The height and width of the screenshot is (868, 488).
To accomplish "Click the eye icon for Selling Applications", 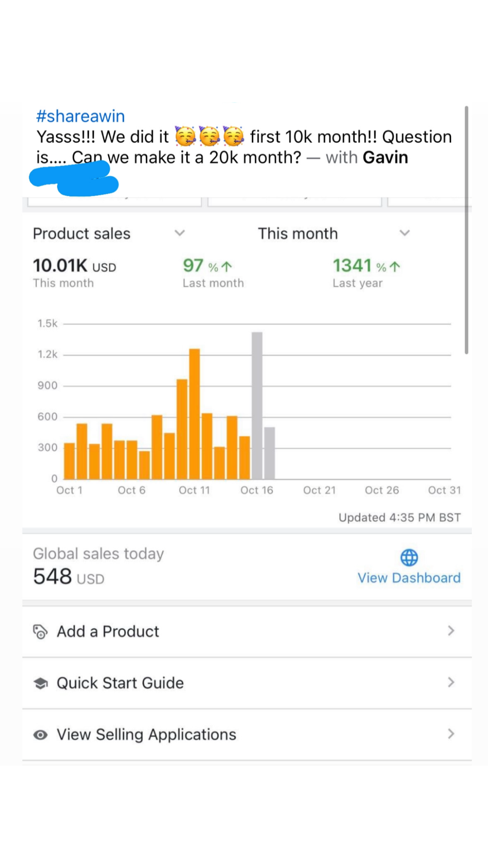I will point(41,734).
